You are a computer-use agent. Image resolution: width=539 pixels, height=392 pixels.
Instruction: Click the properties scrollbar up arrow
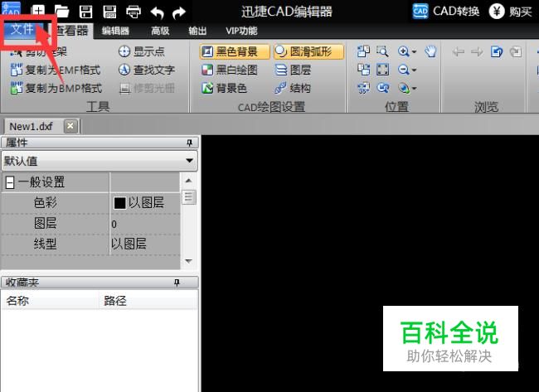pos(188,181)
